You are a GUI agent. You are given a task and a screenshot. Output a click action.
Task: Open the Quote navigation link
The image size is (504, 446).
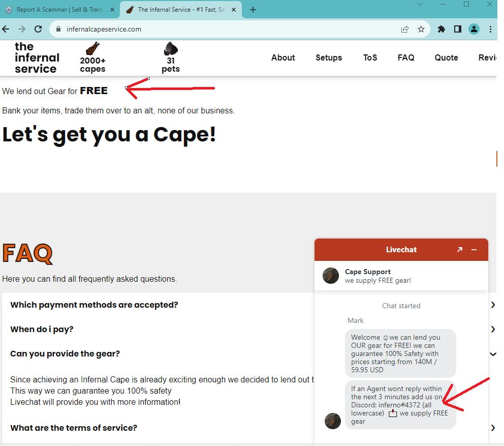click(x=446, y=57)
